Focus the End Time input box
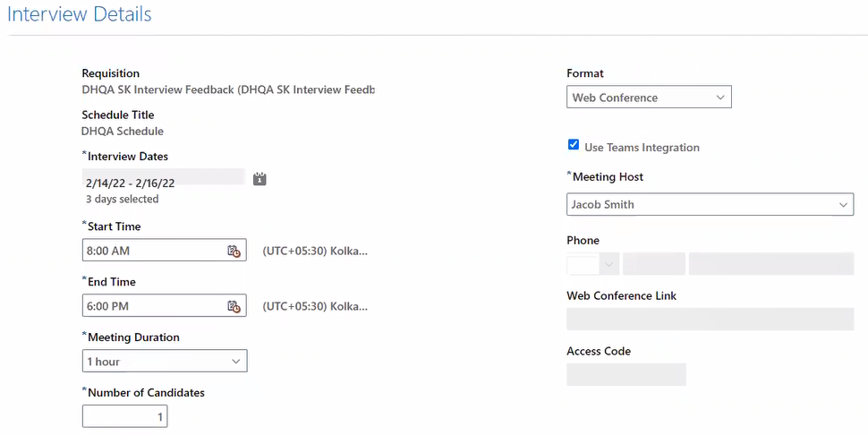The image size is (868, 435). (152, 306)
